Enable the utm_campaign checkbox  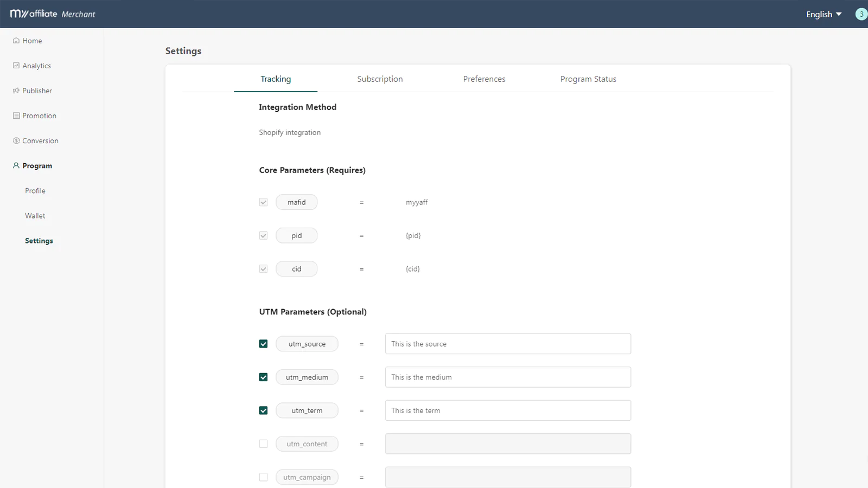tap(263, 477)
